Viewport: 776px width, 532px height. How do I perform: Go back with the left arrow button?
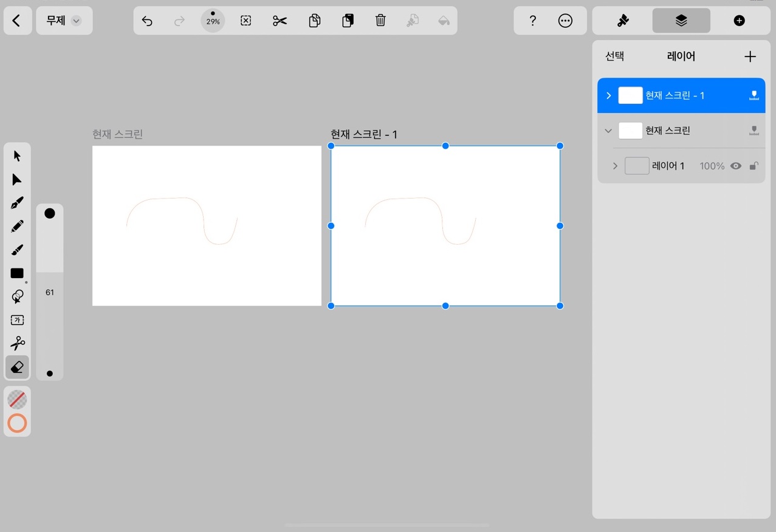[x=16, y=21]
